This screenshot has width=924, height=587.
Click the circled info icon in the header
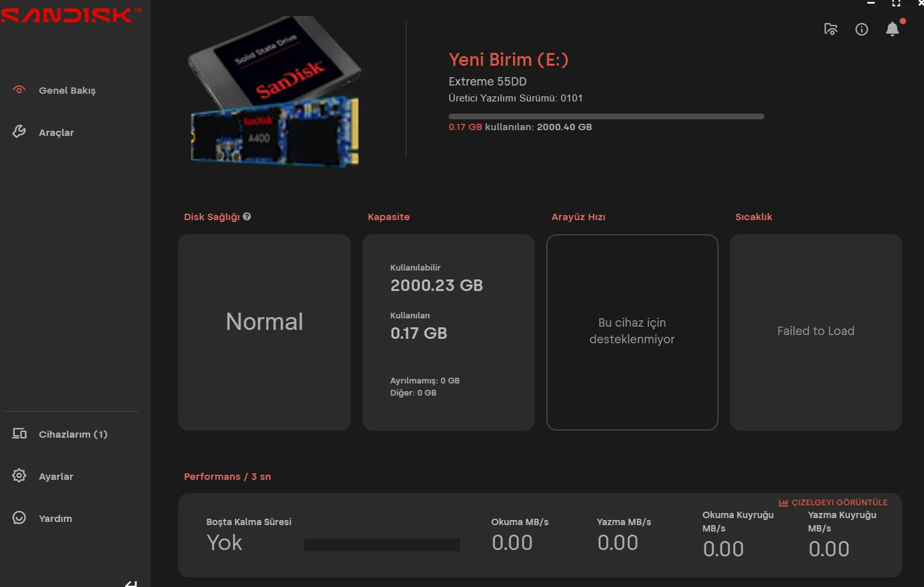point(861,29)
